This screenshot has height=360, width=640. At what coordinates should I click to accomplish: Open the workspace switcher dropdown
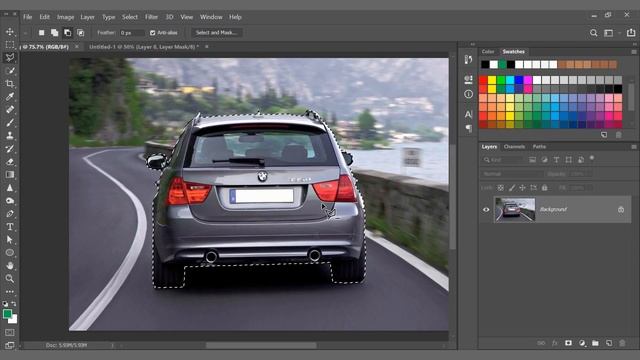point(611,33)
